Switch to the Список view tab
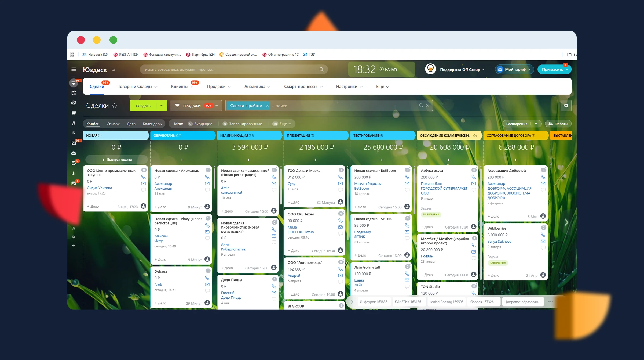The height and width of the screenshot is (360, 644). [x=113, y=124]
